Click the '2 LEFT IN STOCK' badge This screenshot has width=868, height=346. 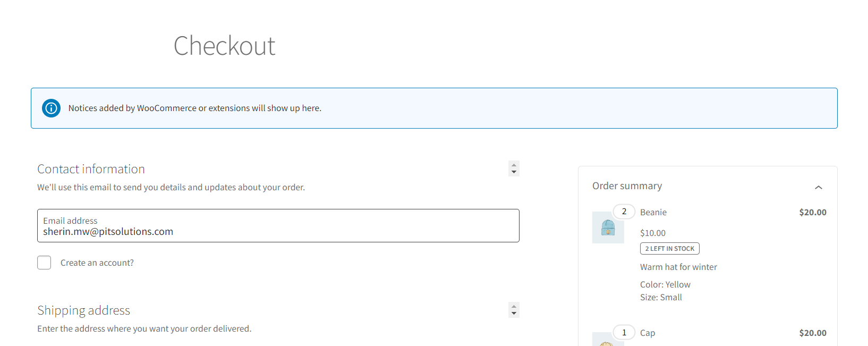669,249
